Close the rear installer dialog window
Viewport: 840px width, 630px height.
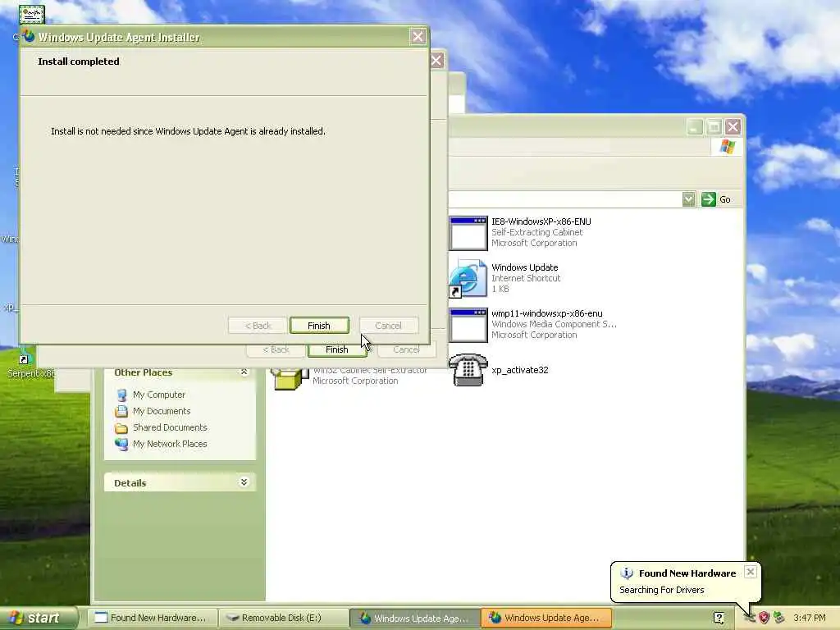point(437,60)
